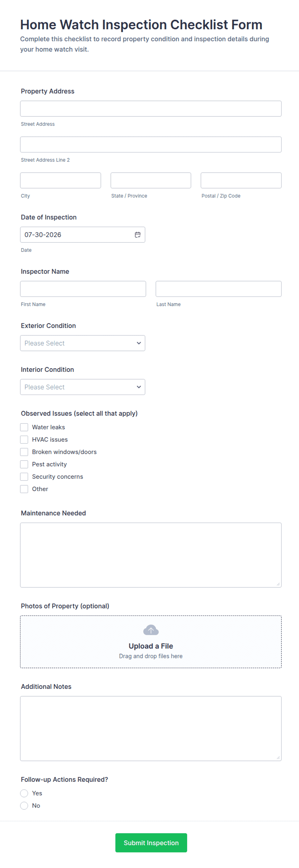Focus the inspector First Name field
The height and width of the screenshot is (868, 299).
[x=83, y=289]
